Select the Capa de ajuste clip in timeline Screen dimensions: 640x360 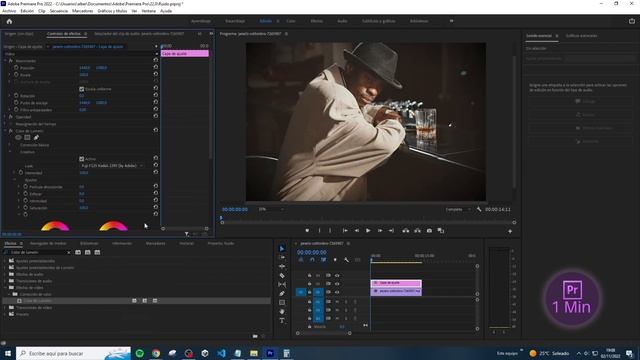pyautogui.click(x=396, y=283)
